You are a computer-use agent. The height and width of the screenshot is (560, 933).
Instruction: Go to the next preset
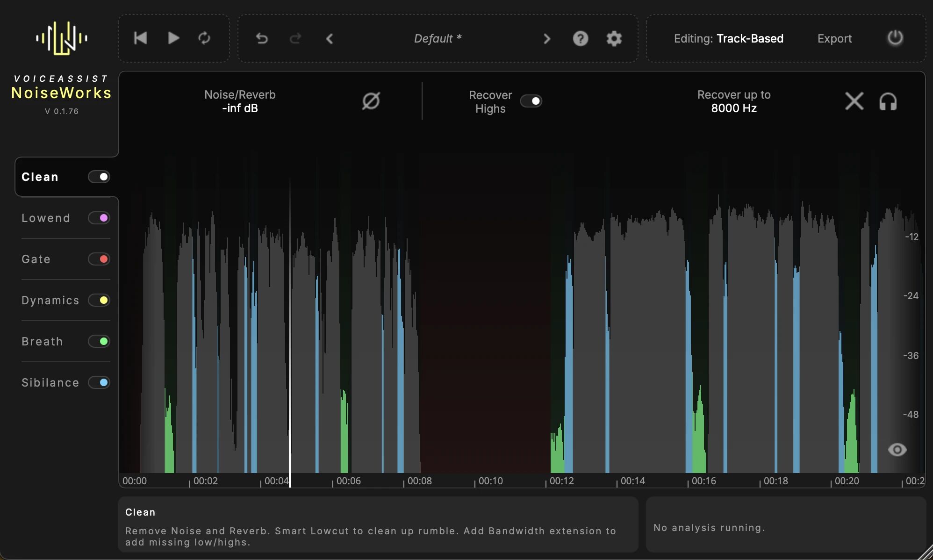(x=546, y=38)
